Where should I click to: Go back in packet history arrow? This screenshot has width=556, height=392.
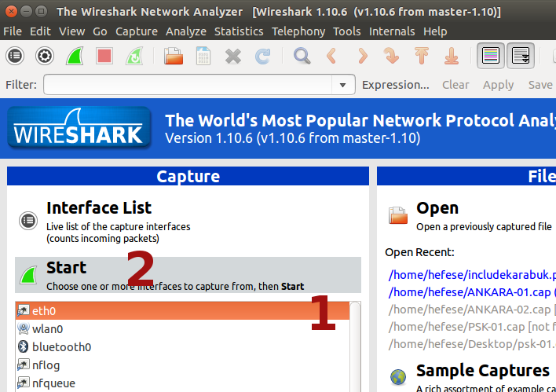click(331, 56)
